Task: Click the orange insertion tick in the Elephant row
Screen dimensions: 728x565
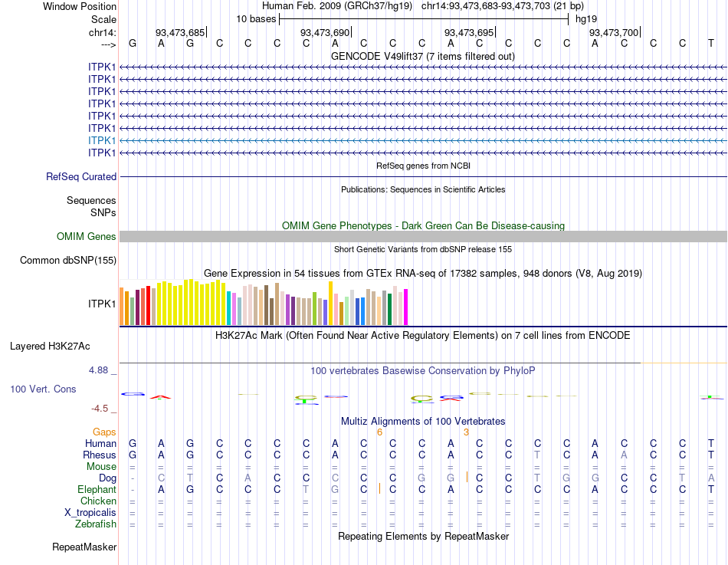Action: click(x=380, y=488)
